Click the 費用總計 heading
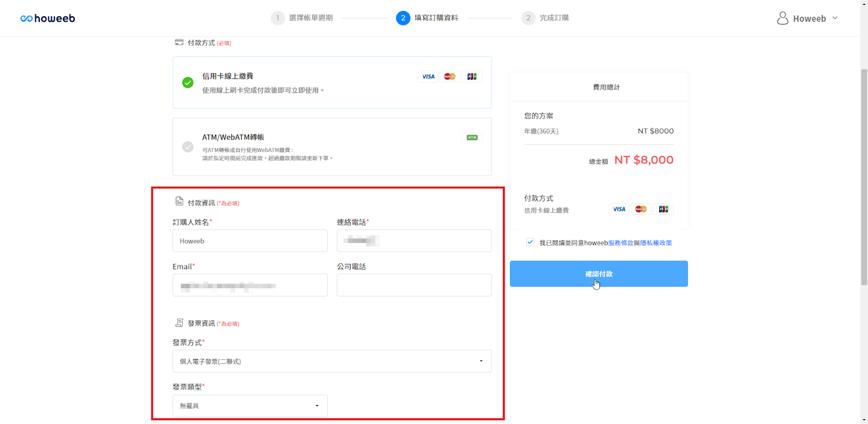Screen dimensions: 868x424 [x=607, y=87]
